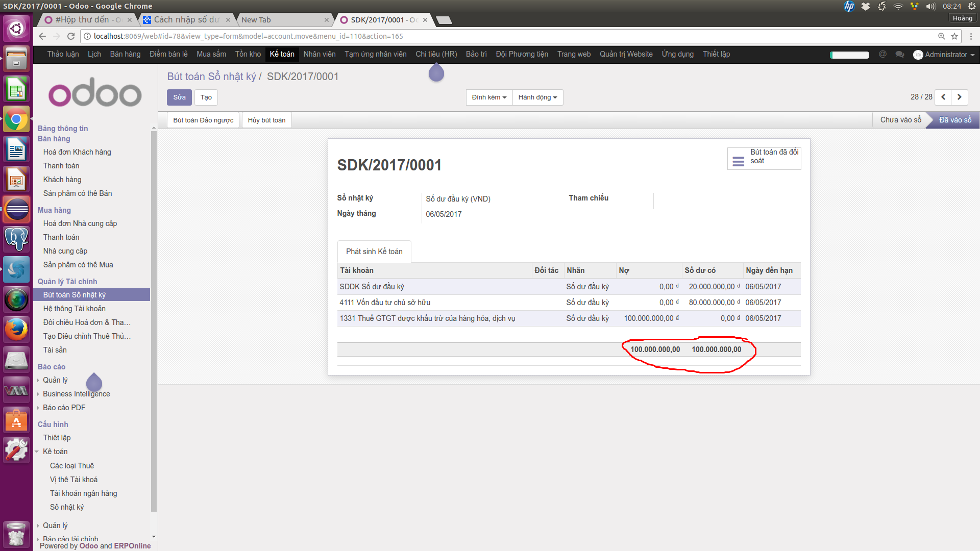Open Thảo luận menu
The image size is (980, 551).
pyautogui.click(x=63, y=54)
